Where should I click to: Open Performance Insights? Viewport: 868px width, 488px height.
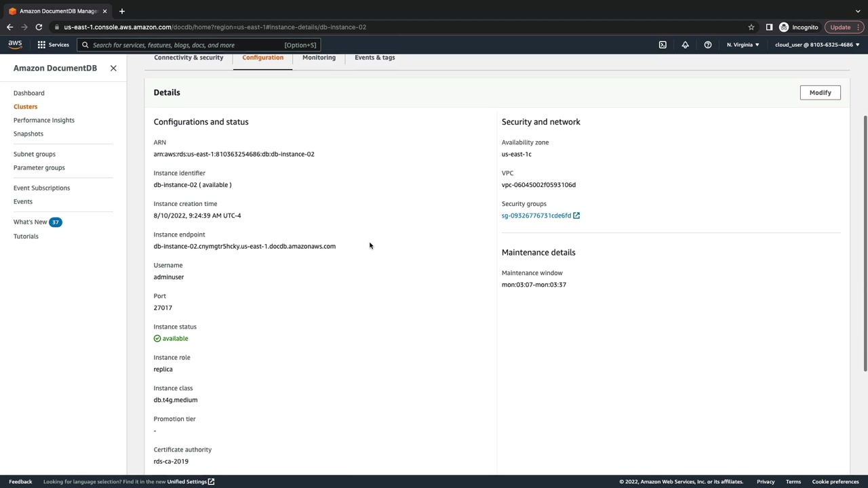[x=44, y=120]
